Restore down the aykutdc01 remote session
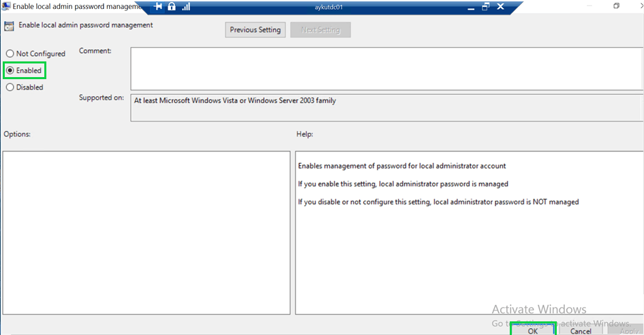The image size is (644, 335). [x=485, y=7]
